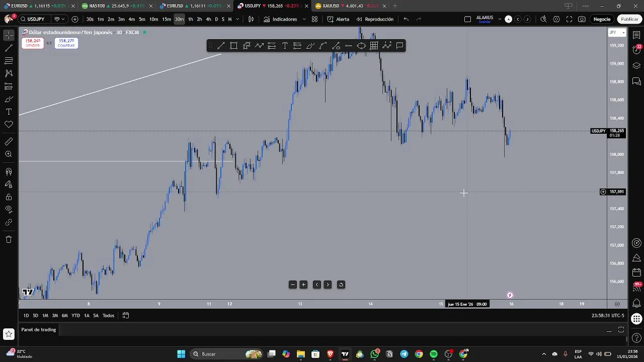
Task: Select trend line tool in floating toolbar
Action: (221, 46)
